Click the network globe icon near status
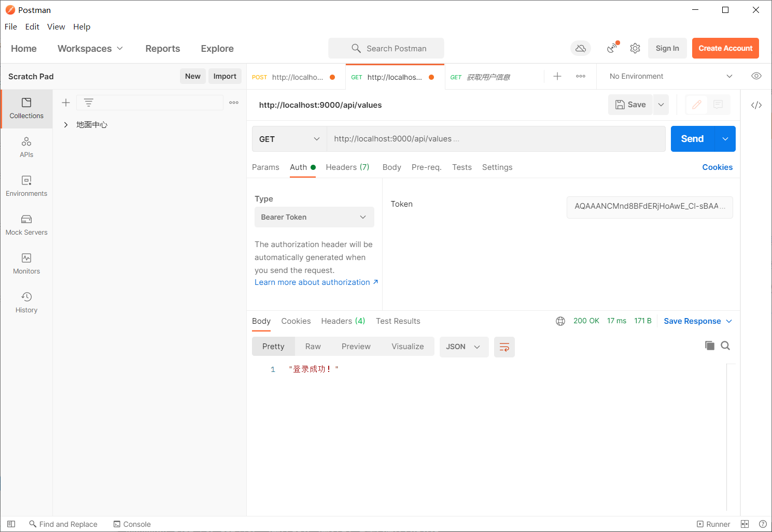The height and width of the screenshot is (532, 772). pyautogui.click(x=560, y=321)
